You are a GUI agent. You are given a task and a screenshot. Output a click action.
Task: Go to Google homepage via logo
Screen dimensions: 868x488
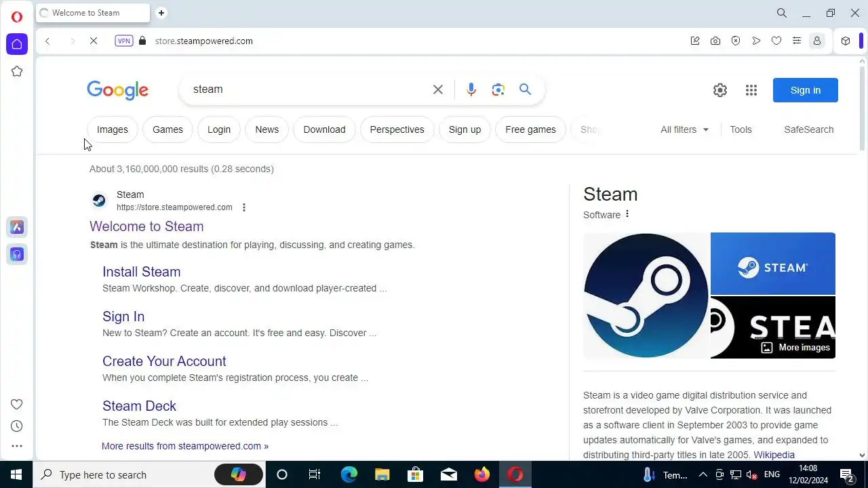pos(117,90)
